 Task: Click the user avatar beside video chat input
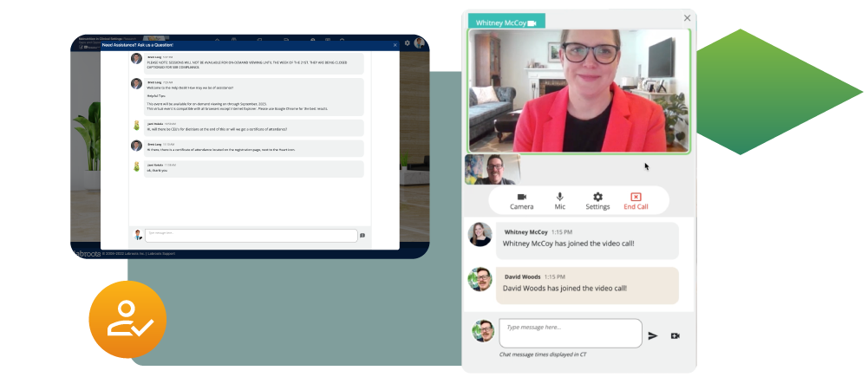click(483, 331)
